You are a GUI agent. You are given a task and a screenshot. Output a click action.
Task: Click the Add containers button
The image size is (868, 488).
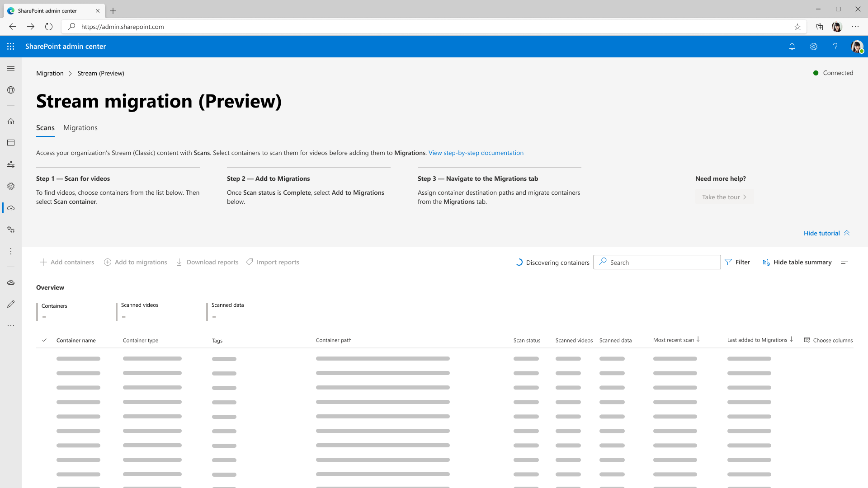[67, 262]
